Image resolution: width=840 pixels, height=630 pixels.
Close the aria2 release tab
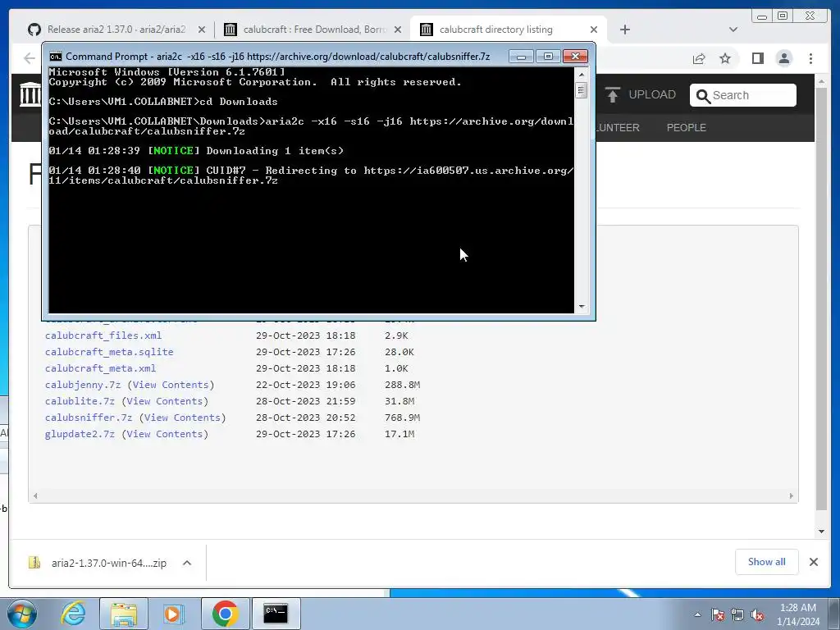pos(202,30)
